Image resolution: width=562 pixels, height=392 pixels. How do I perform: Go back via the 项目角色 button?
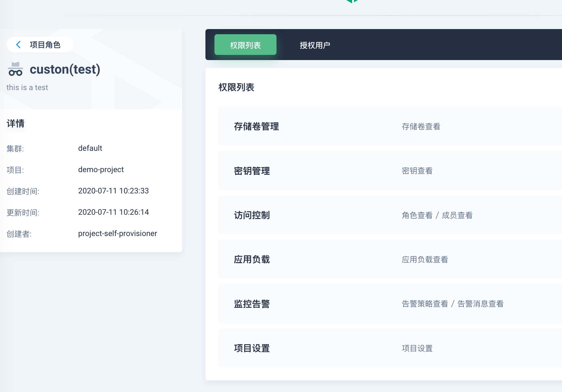40,45
